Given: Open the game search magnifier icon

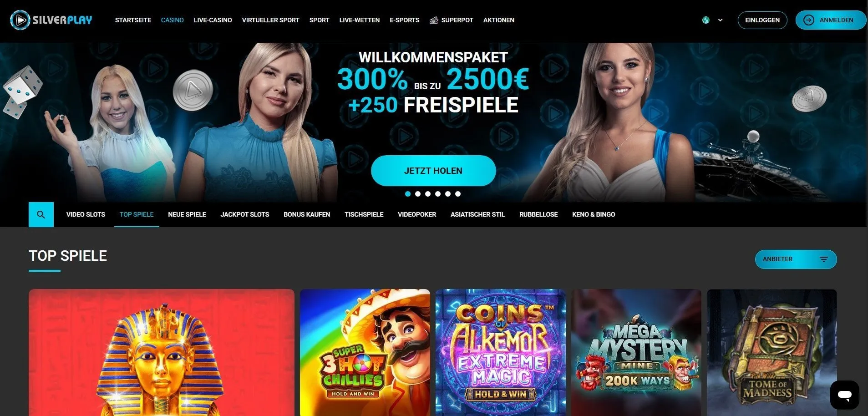Looking at the screenshot, I should 41,214.
